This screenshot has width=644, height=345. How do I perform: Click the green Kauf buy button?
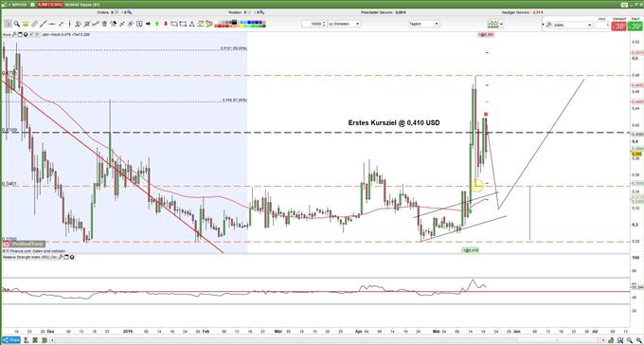(635, 27)
